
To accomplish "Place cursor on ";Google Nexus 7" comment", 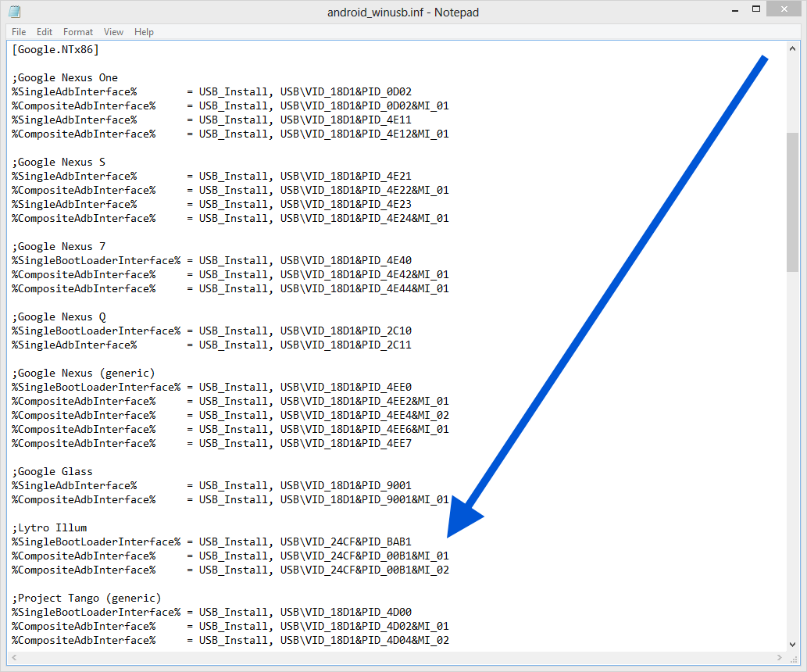I will [x=59, y=247].
